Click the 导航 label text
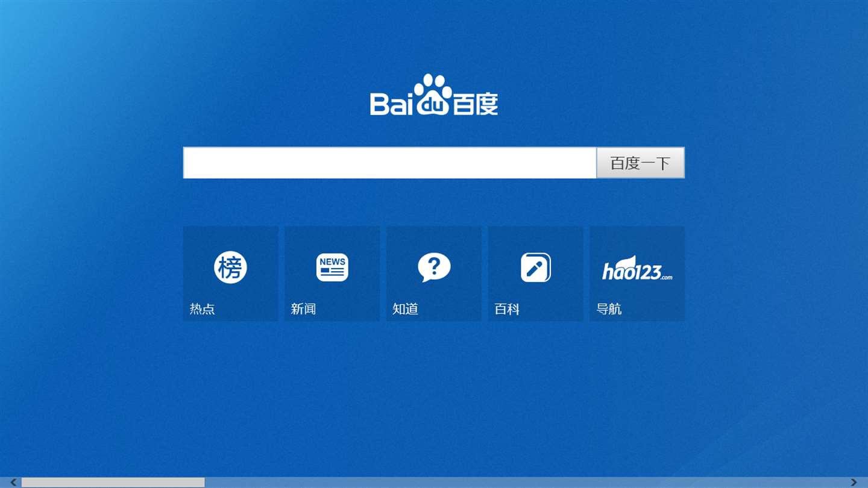Screen dimensions: 868x488 coord(609,309)
